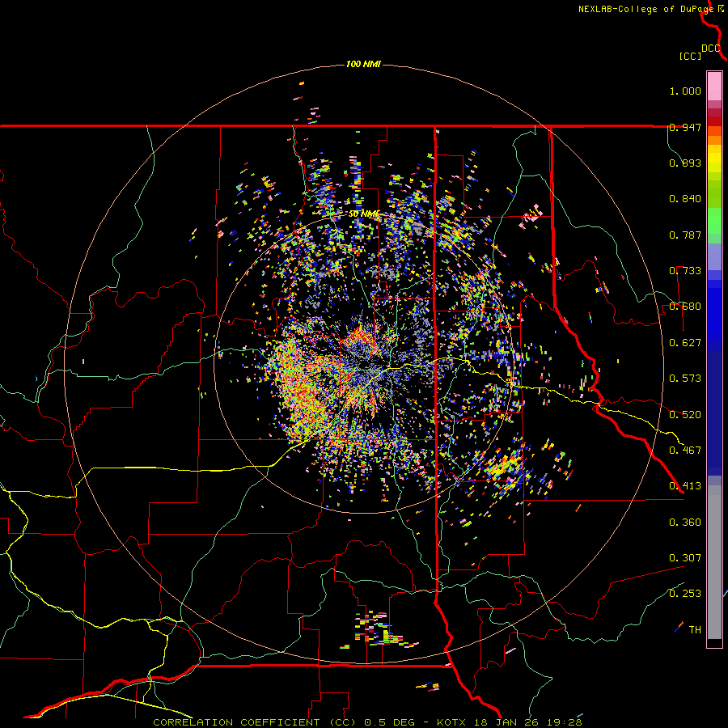Select the 0.627 color scale value
The height and width of the screenshot is (728, 728).
(x=685, y=343)
